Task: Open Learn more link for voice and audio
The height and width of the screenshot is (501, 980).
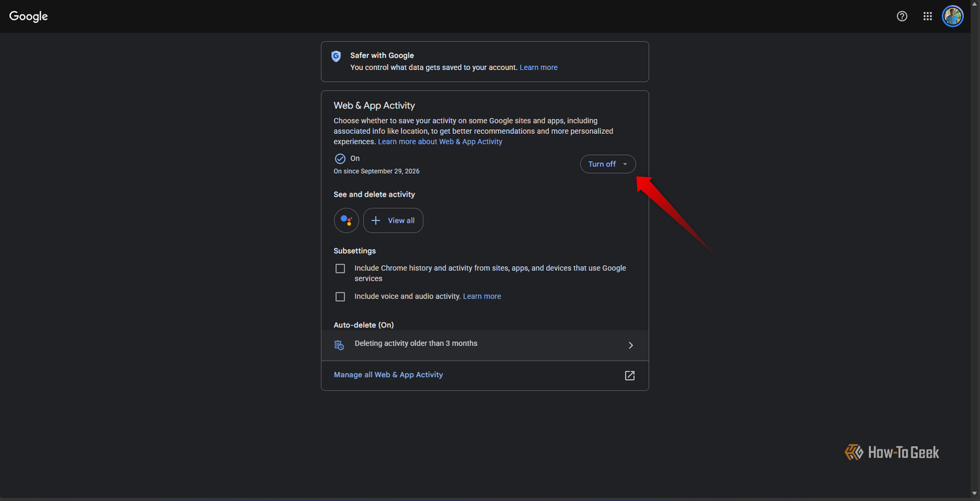Action: click(482, 297)
